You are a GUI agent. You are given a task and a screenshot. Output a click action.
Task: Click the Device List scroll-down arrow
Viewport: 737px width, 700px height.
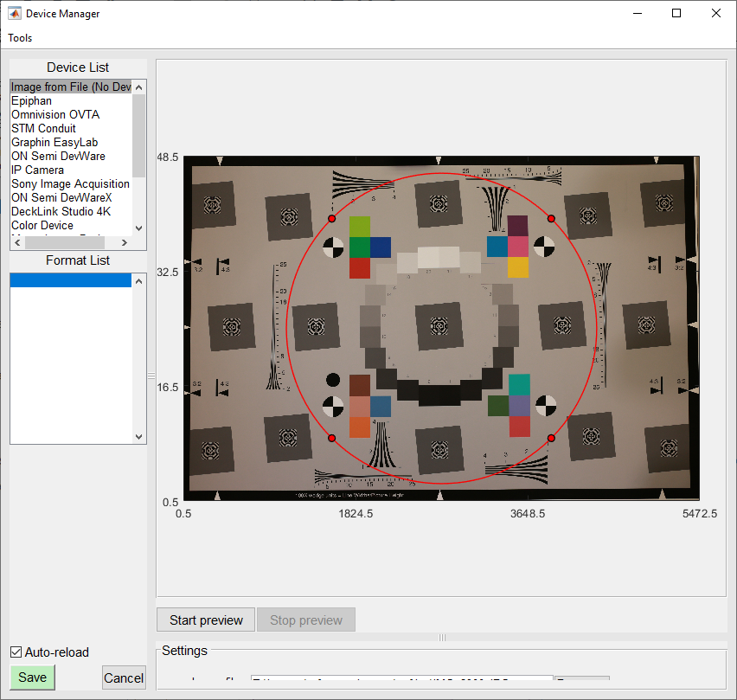[138, 228]
